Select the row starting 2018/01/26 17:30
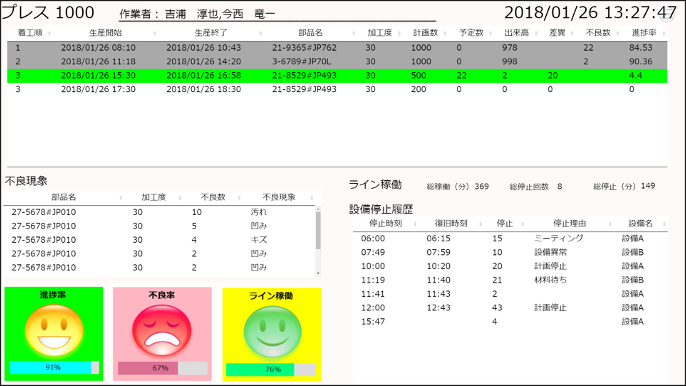This screenshot has height=386, width=686. [x=337, y=89]
